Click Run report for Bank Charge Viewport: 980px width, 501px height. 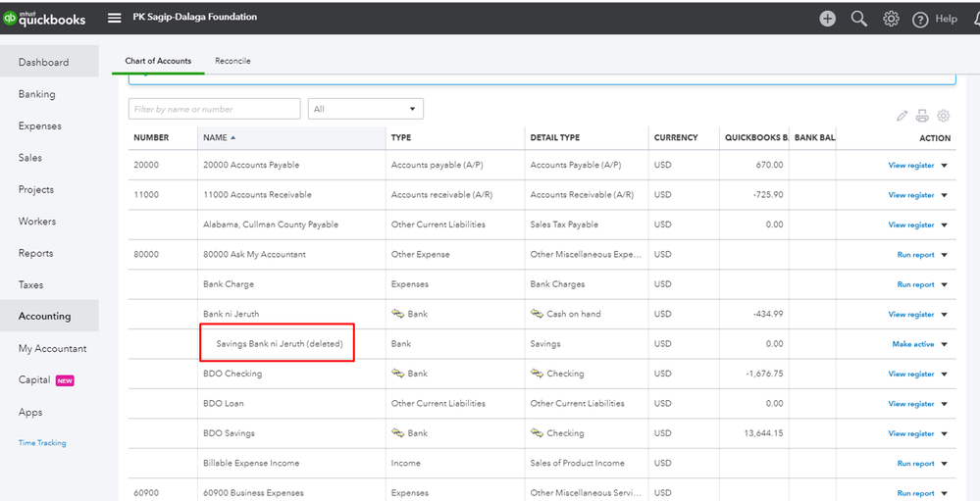click(x=915, y=284)
